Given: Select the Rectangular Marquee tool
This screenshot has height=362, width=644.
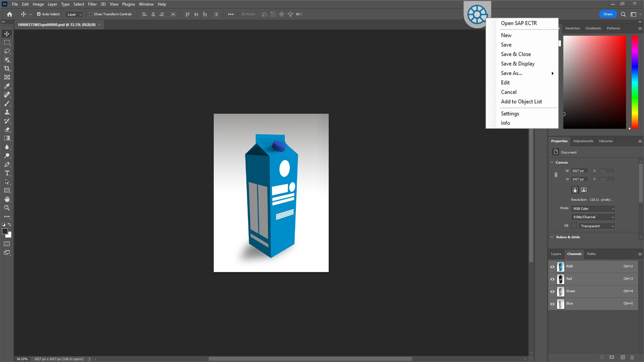Looking at the screenshot, I should click(x=7, y=42).
